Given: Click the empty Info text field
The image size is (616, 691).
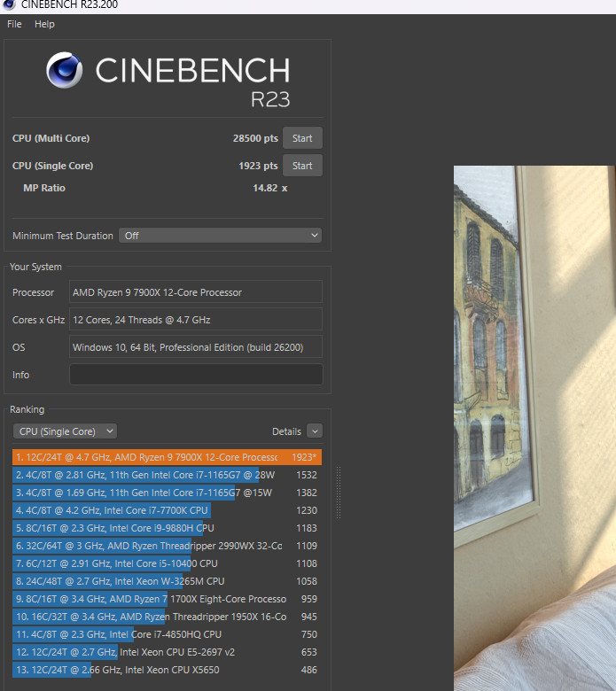Looking at the screenshot, I should 196,375.
